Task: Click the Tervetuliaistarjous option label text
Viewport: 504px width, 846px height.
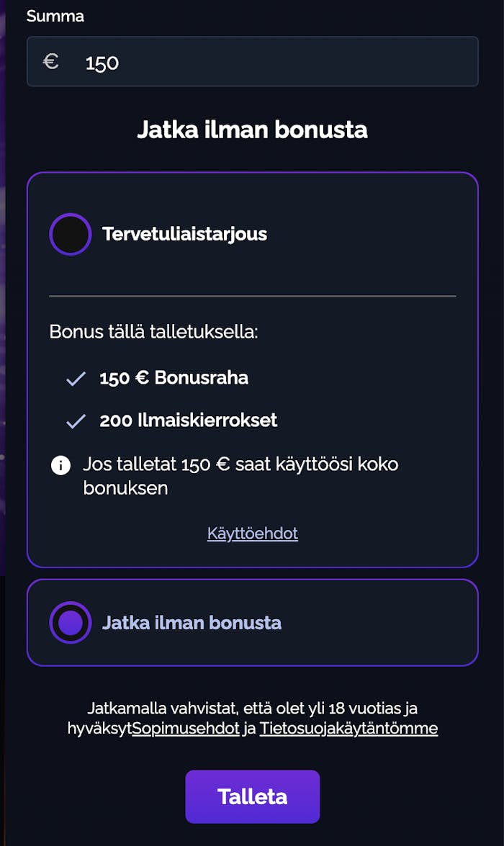Action: (x=184, y=234)
